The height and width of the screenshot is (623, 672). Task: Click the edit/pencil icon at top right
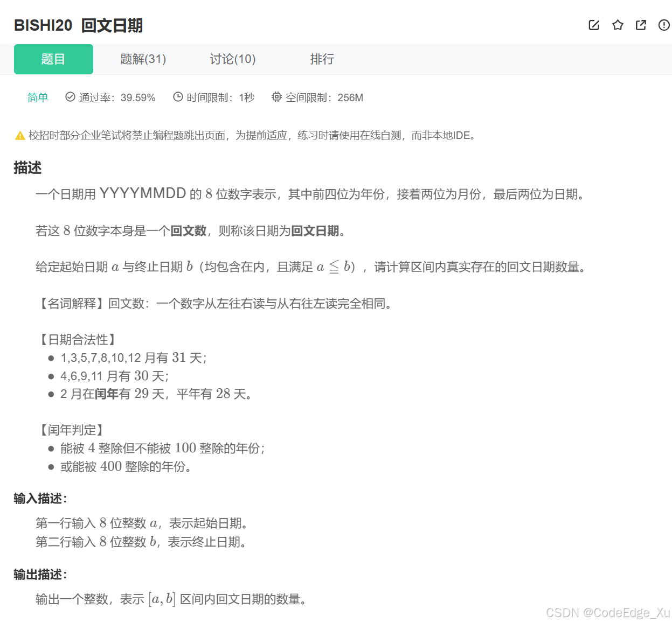click(x=593, y=25)
